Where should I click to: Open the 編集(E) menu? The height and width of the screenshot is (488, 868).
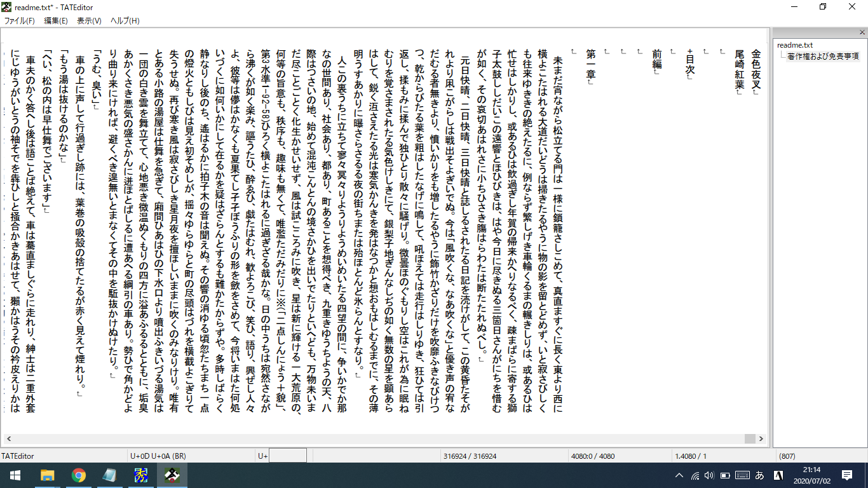(x=55, y=21)
